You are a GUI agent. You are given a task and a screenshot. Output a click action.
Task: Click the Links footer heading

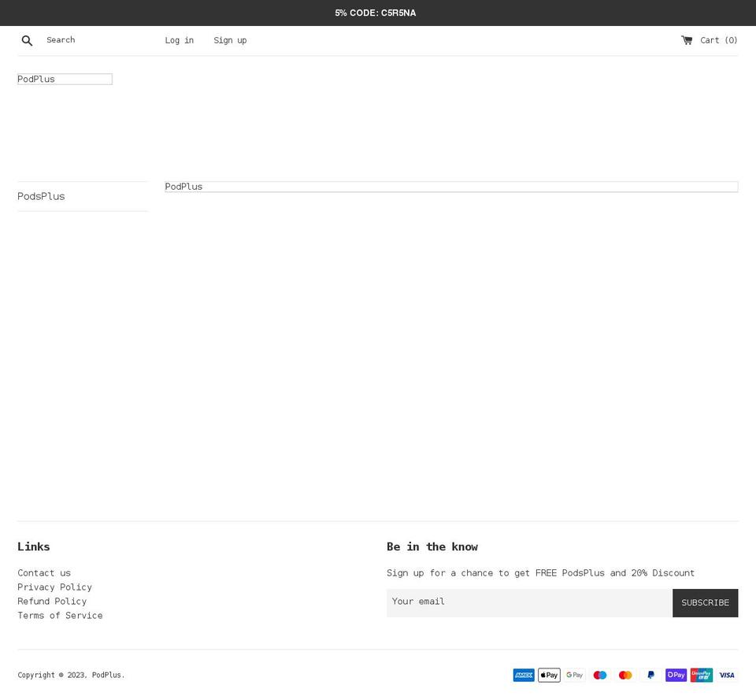(x=34, y=546)
